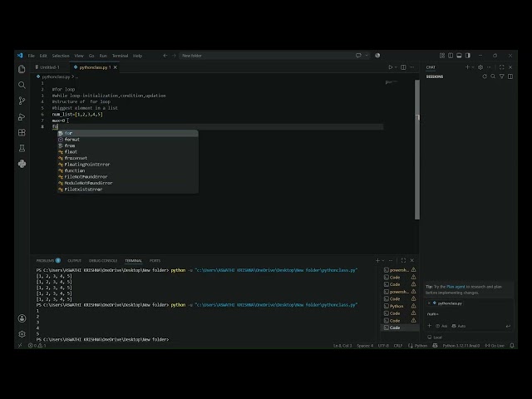The width and height of the screenshot is (532, 399).
Task: Open the Terminal menu
Action: point(120,56)
